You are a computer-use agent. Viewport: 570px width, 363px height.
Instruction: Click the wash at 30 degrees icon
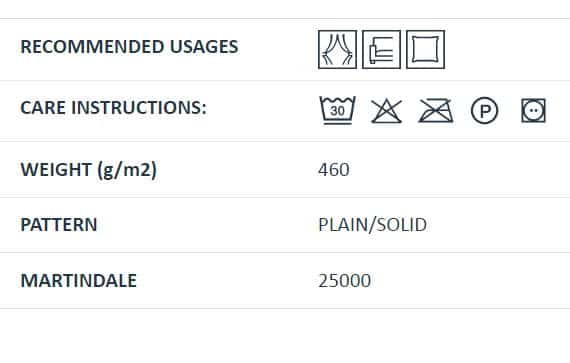pos(337,110)
